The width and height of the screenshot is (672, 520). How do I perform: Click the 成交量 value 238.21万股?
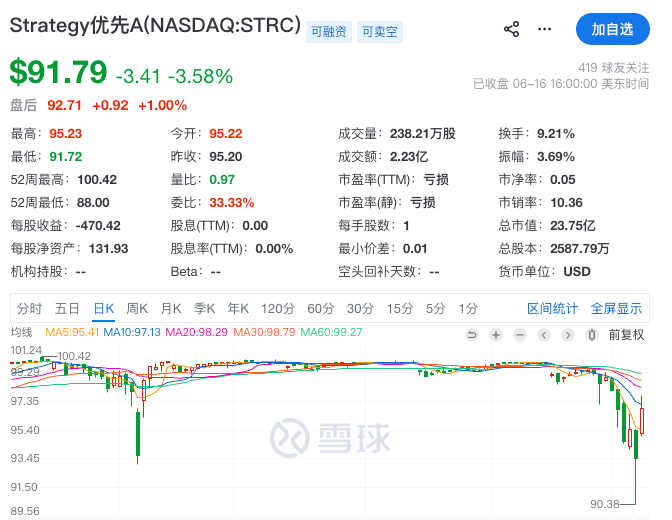pos(423,134)
